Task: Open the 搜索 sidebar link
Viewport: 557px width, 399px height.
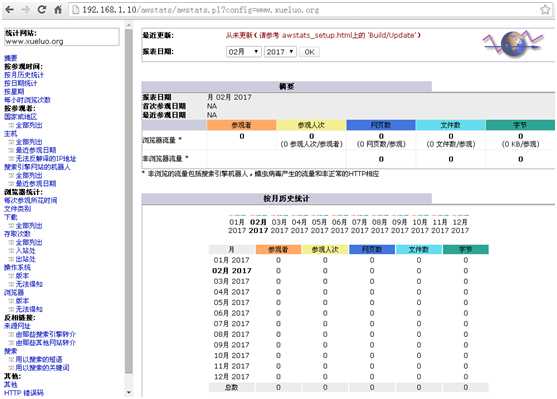Action: click(10, 351)
